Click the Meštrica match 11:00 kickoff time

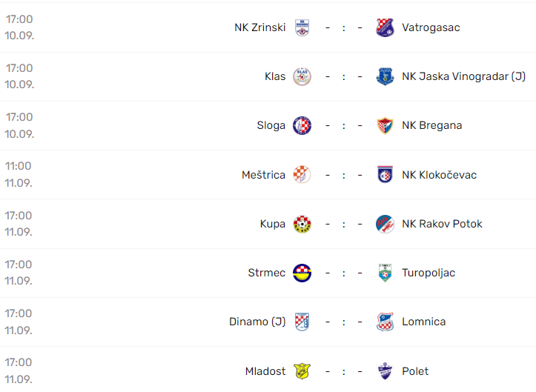19,166
